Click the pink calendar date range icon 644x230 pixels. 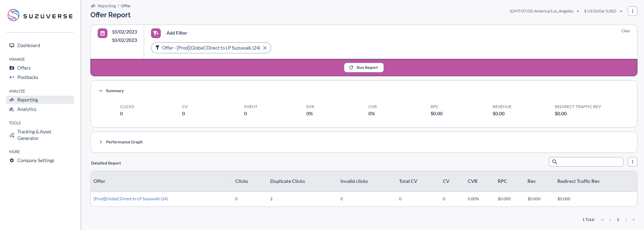pyautogui.click(x=103, y=33)
